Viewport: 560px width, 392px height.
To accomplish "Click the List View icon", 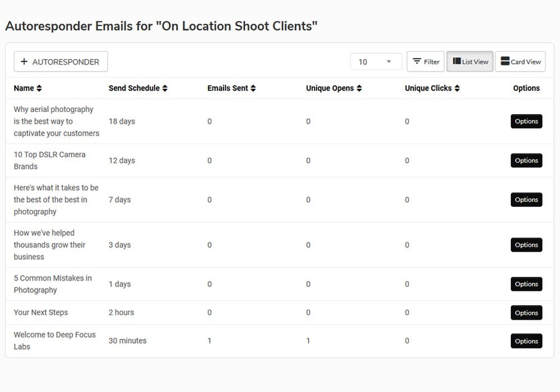I will coord(456,61).
